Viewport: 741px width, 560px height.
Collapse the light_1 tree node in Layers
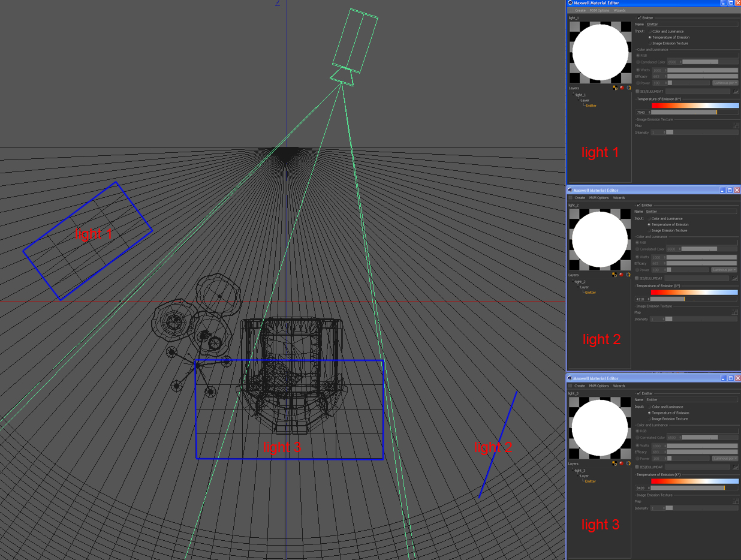573,95
